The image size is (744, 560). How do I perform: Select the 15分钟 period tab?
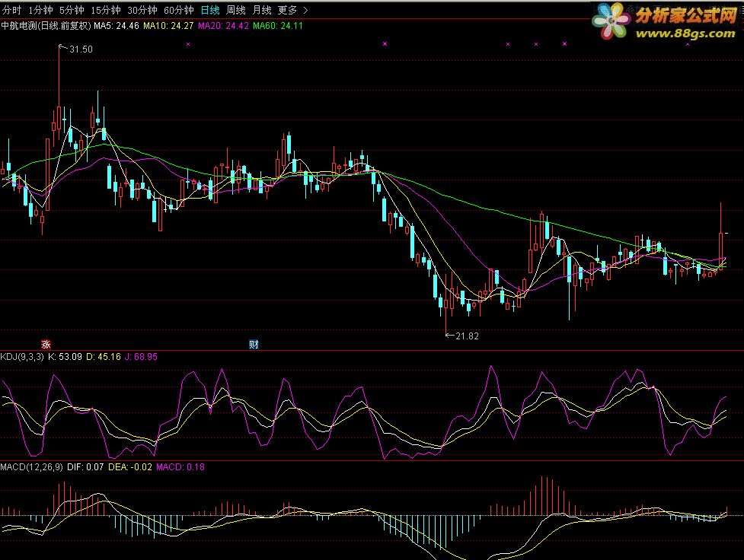pos(106,10)
